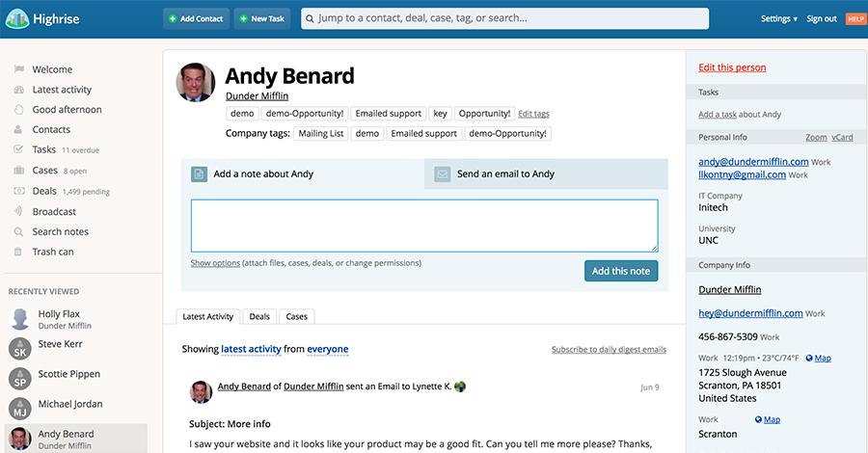The width and height of the screenshot is (868, 453).
Task: Click Andy's avatar in the activity entry
Action: 201,392
